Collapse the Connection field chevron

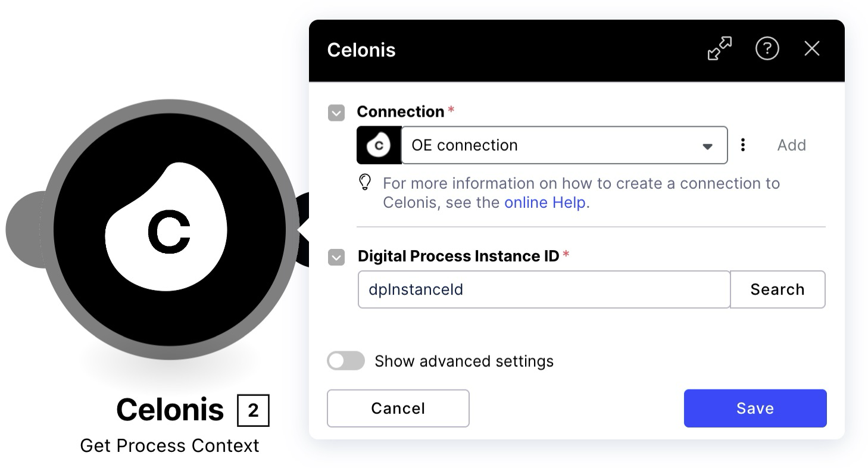[336, 113]
